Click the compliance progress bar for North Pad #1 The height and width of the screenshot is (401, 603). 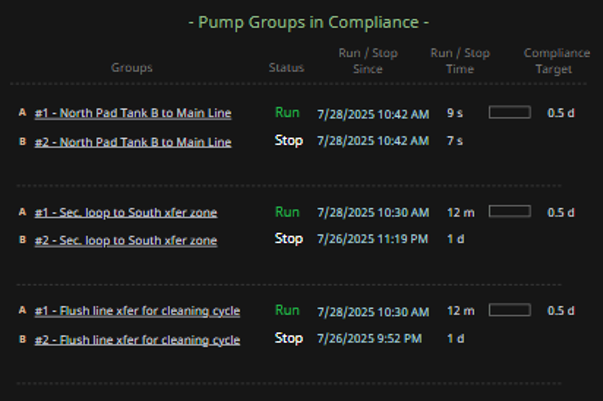click(509, 113)
